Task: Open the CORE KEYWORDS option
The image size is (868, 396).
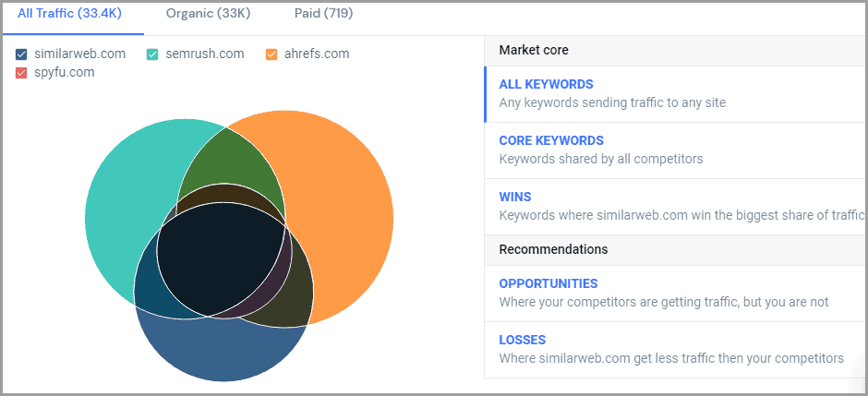Action: [551, 140]
